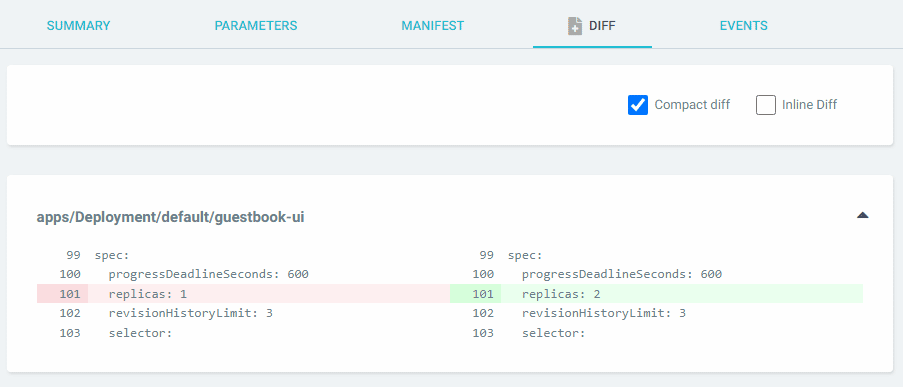This screenshot has width=903, height=387.
Task: Select the green 'replicas: 2' added line
Action: (657, 294)
